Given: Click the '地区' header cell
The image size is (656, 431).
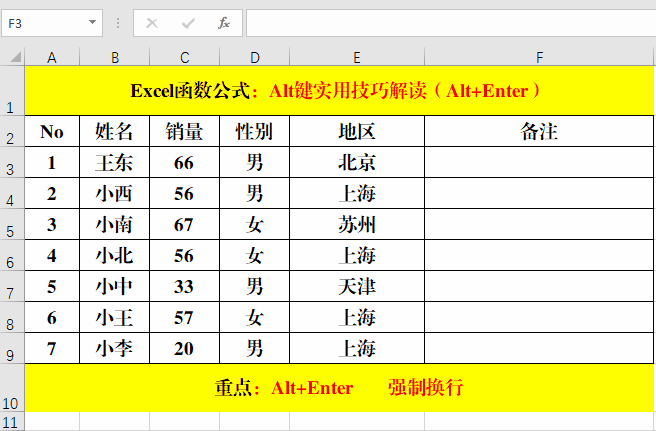Looking at the screenshot, I should [x=357, y=131].
